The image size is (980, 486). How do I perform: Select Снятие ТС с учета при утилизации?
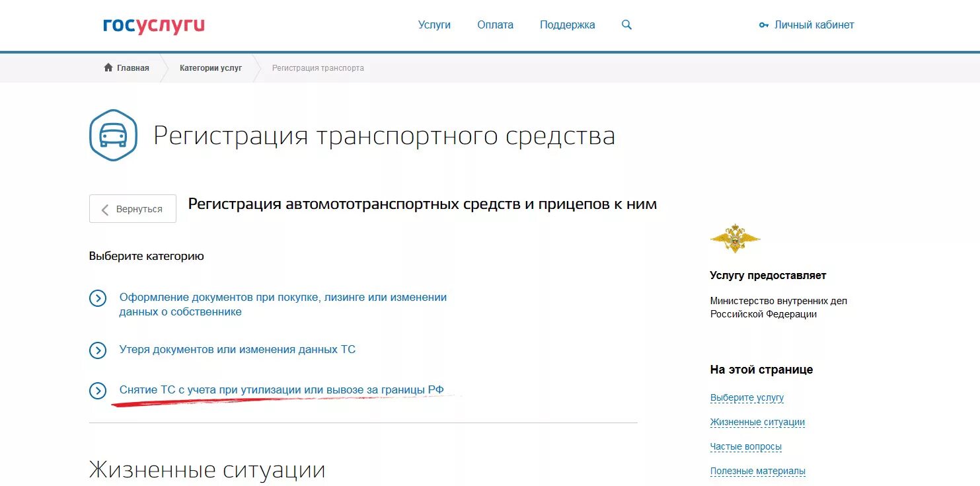[282, 390]
